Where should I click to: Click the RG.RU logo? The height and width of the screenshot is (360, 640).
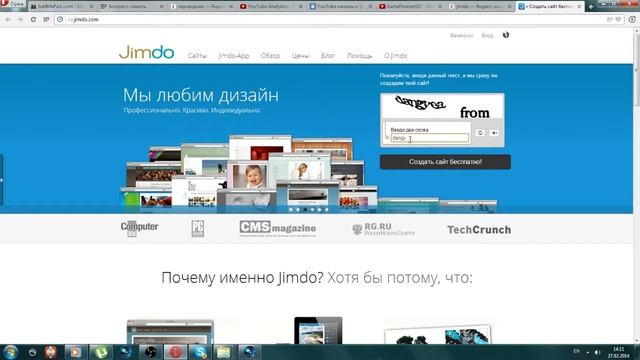(x=383, y=229)
